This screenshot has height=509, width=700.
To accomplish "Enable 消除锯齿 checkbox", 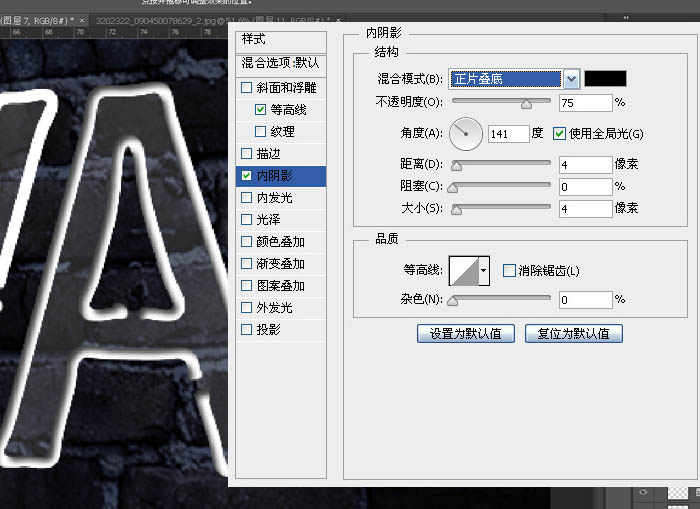I will 510,271.
